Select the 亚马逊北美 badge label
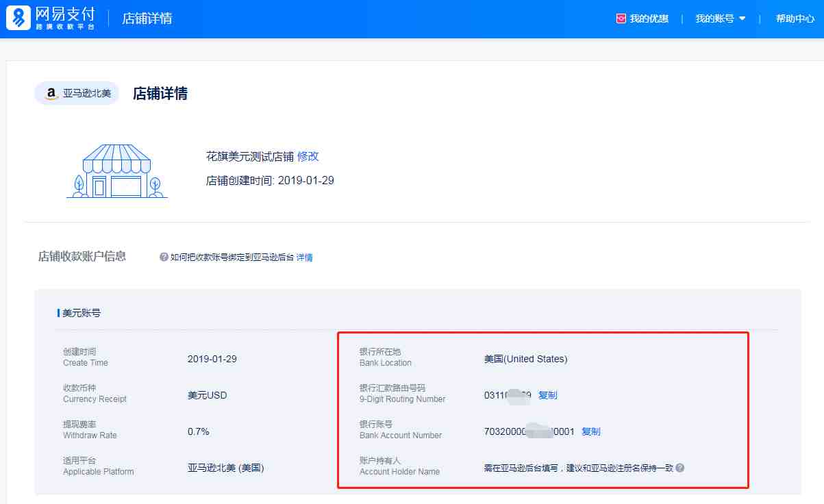 (x=87, y=94)
